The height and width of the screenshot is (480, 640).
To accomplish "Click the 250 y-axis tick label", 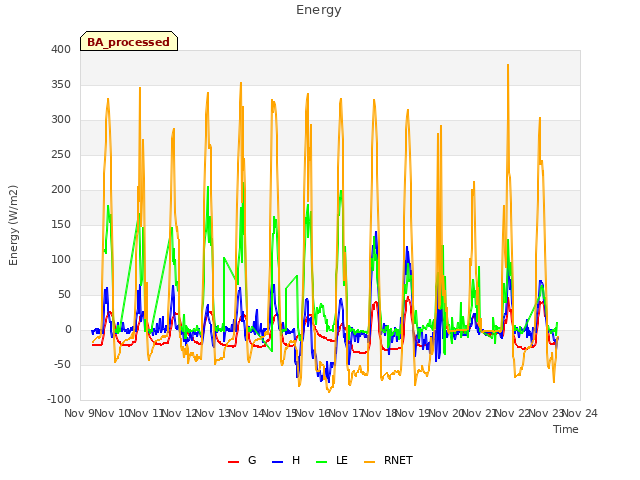I will coord(61,155).
